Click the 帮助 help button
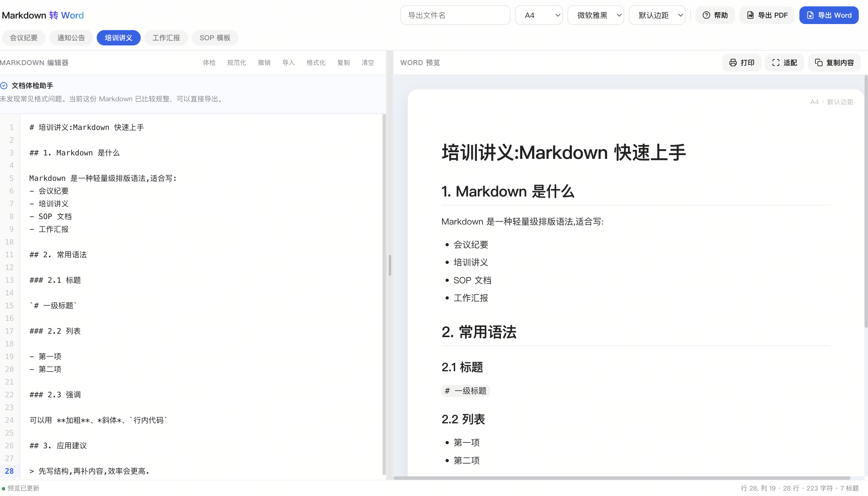 pyautogui.click(x=715, y=15)
